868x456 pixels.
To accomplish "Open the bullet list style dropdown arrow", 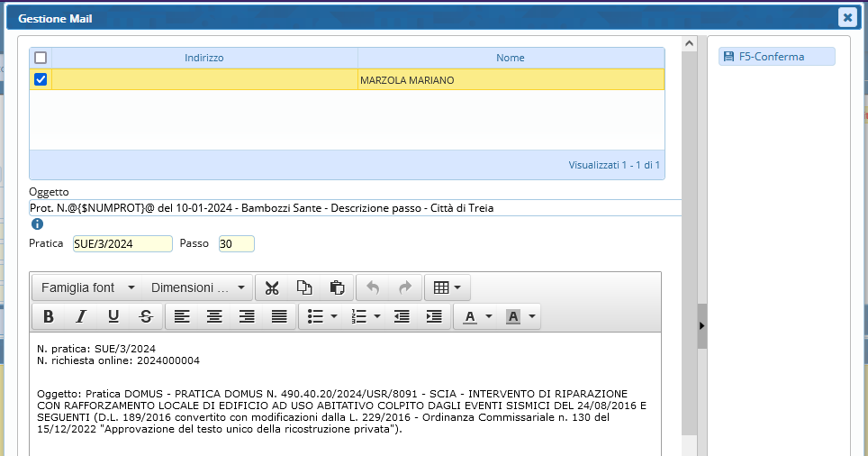I will (x=334, y=316).
